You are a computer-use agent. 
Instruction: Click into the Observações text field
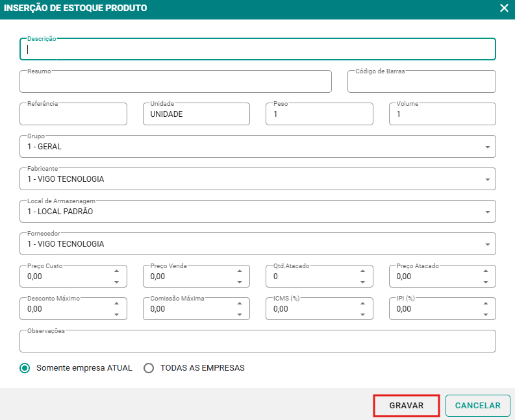(257, 341)
